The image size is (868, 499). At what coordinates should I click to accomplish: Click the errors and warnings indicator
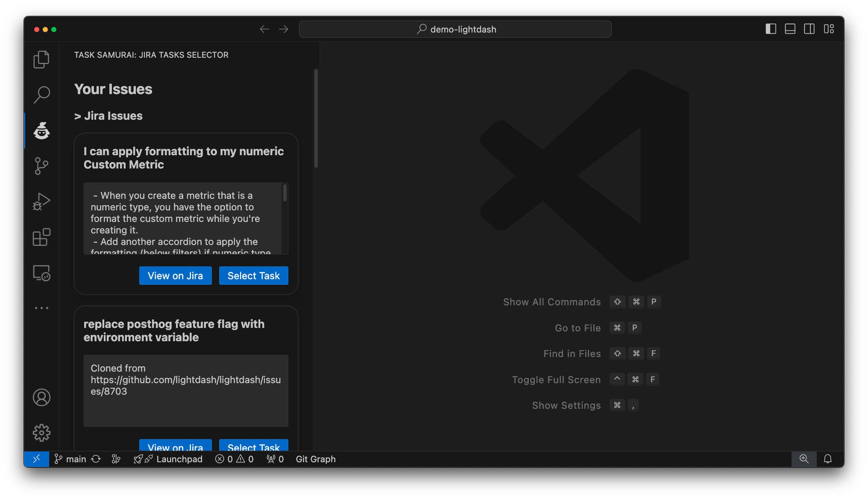tap(234, 459)
